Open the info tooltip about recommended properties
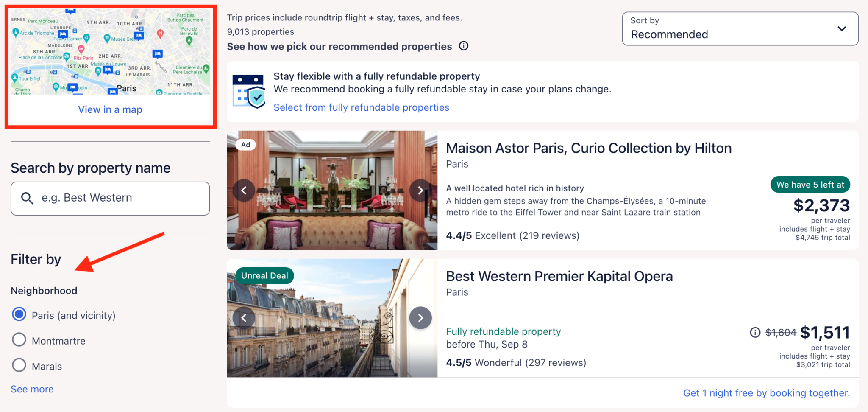The image size is (868, 412). tap(464, 46)
